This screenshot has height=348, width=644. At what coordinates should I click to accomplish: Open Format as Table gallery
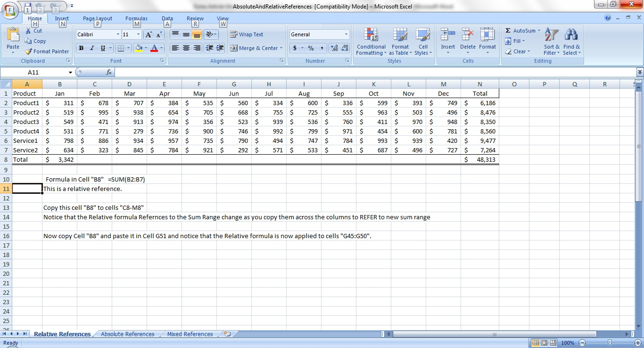pyautogui.click(x=400, y=41)
